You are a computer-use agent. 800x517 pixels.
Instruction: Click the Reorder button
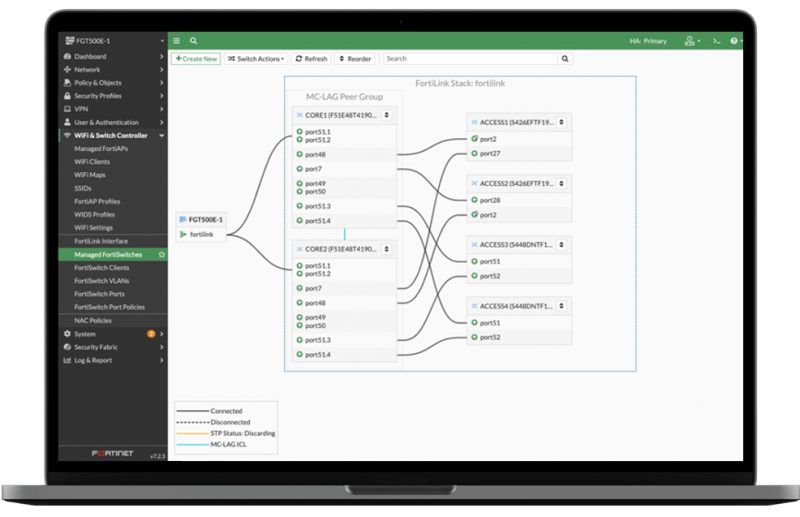click(356, 59)
